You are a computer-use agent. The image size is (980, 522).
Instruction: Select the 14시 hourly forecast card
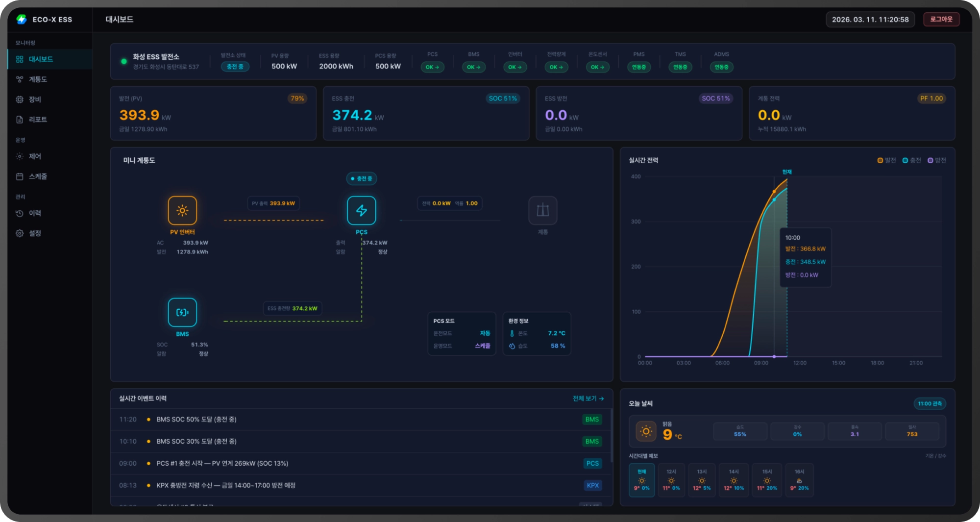(x=734, y=480)
